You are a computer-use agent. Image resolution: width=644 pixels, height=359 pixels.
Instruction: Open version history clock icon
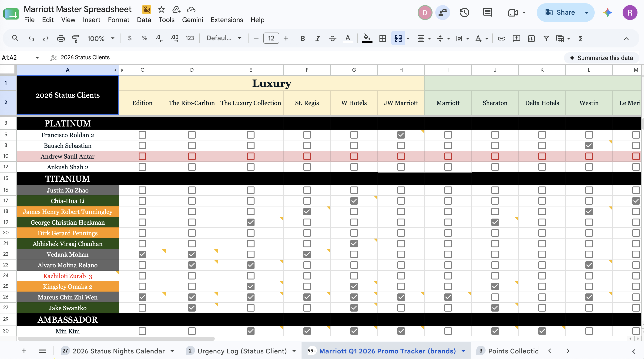coord(464,13)
